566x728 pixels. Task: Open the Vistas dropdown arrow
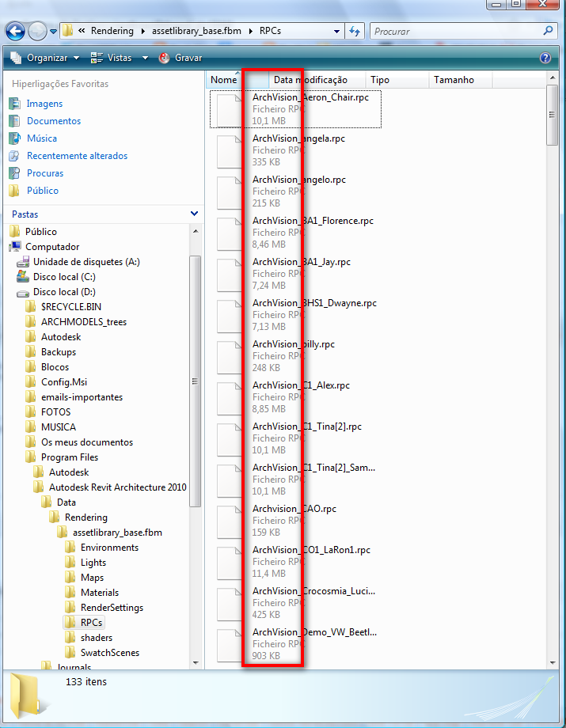[145, 58]
